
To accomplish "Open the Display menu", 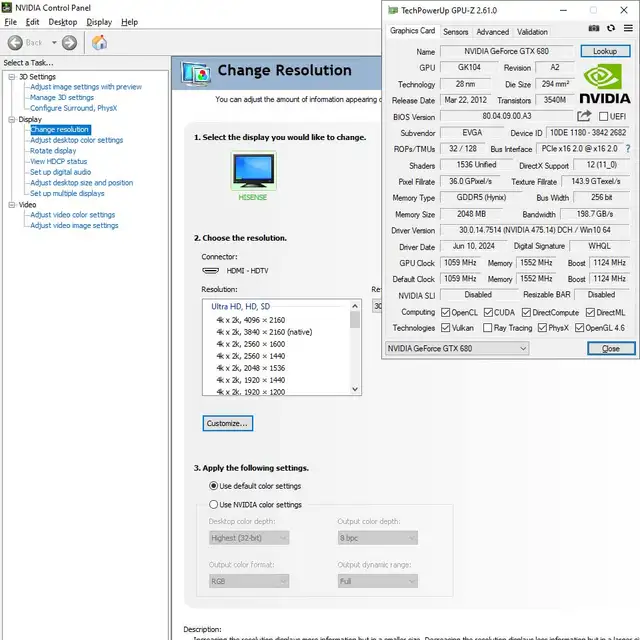I will 99,22.
